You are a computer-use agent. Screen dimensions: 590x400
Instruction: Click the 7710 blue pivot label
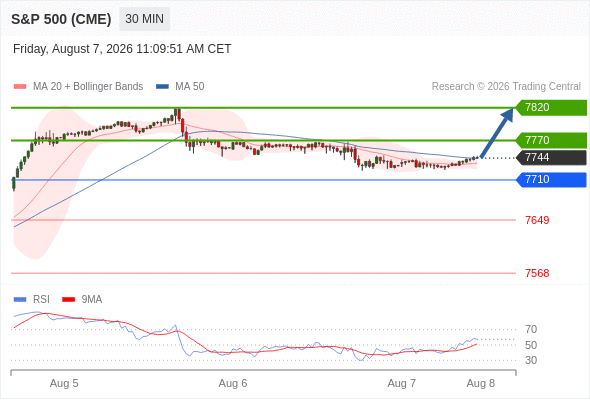pos(551,180)
